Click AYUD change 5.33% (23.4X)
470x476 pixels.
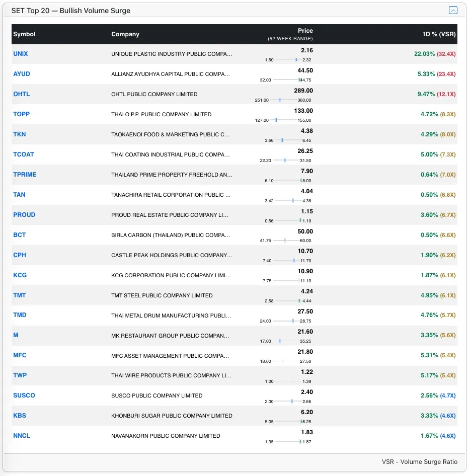[x=436, y=74]
